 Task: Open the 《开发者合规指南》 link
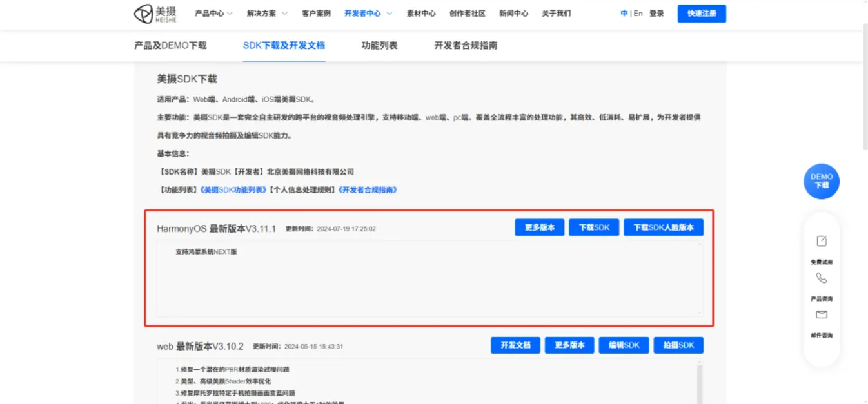(x=367, y=190)
